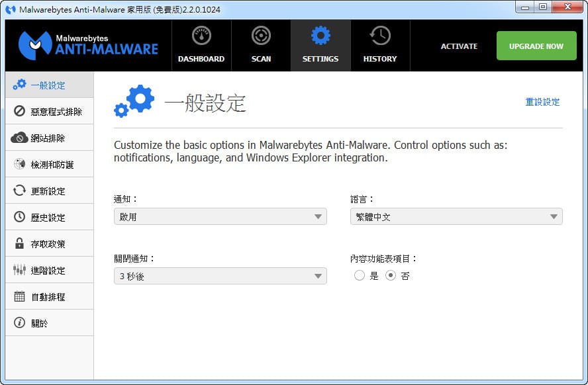Click the refresh arrows icon for 更新設定
The image size is (588, 385).
tap(19, 191)
